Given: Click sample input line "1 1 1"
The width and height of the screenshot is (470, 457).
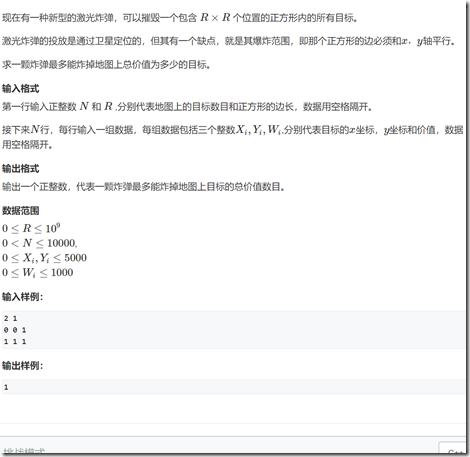Looking at the screenshot, I should click(15, 341).
